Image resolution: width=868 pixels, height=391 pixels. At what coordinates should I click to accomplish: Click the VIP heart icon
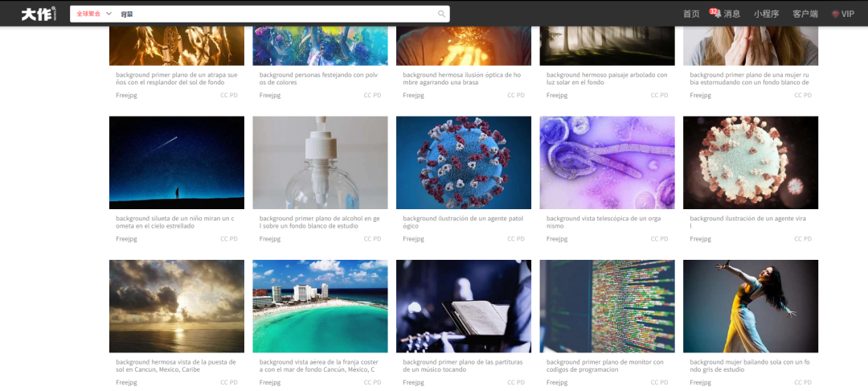click(835, 14)
